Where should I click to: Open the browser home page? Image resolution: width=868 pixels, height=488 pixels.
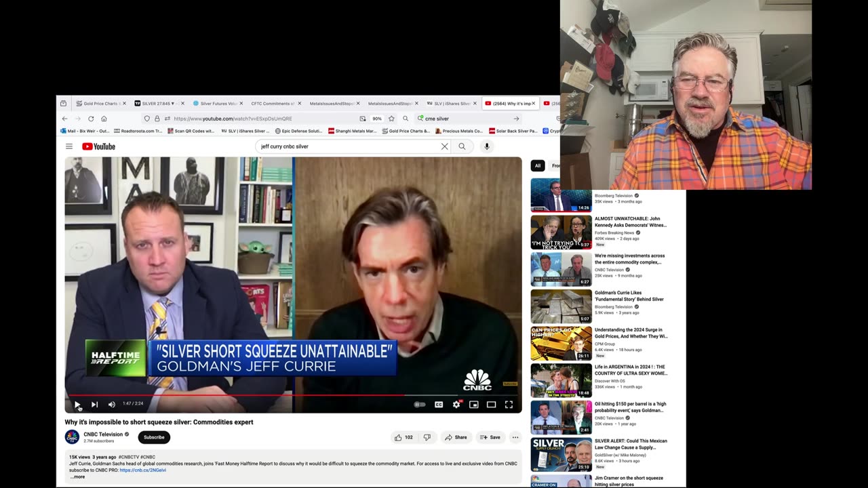tap(104, 119)
